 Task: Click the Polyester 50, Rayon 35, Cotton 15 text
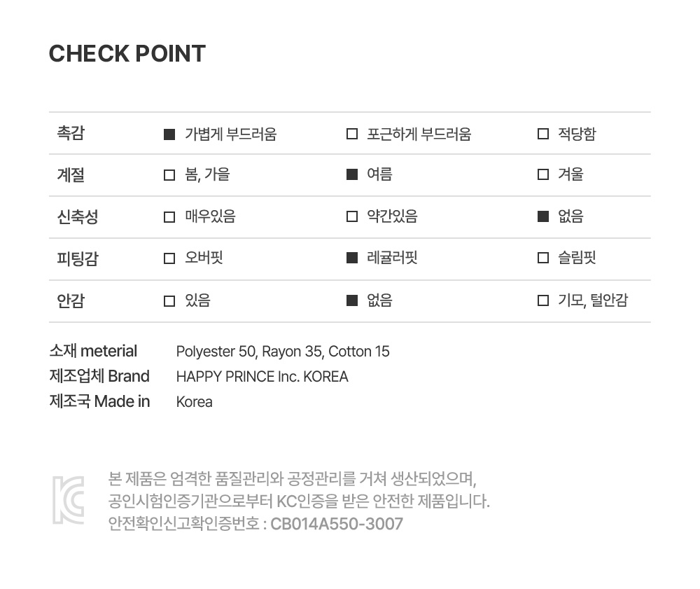click(283, 352)
